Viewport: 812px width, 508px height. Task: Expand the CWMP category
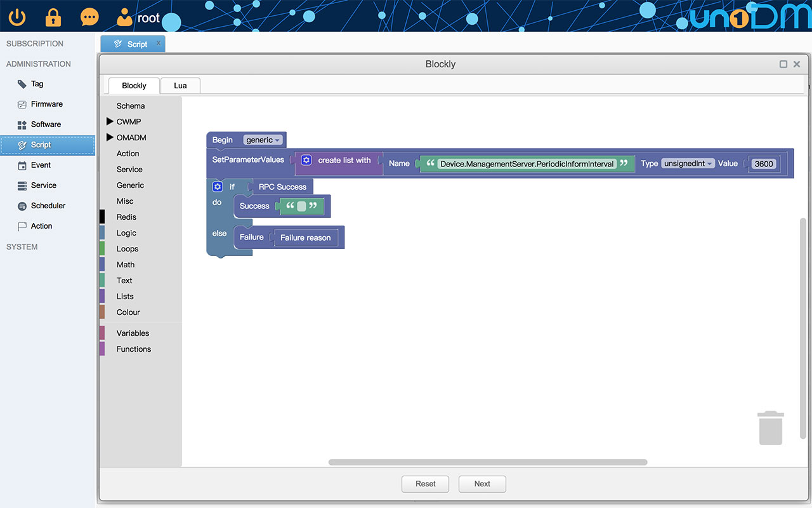click(110, 122)
